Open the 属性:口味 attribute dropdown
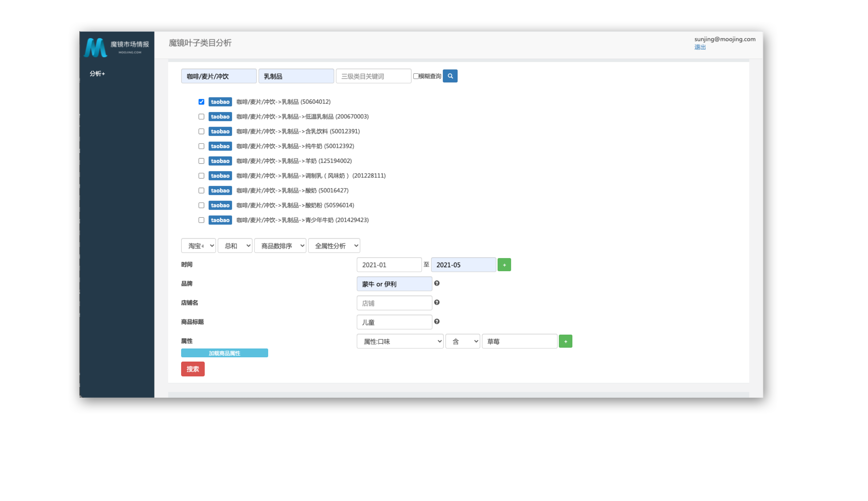The image size is (868, 501). click(400, 341)
